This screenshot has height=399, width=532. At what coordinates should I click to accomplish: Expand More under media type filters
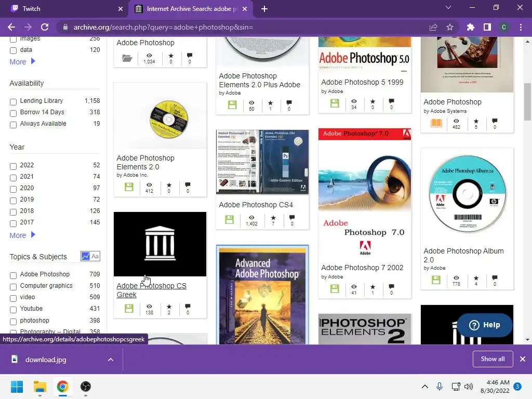[22, 62]
